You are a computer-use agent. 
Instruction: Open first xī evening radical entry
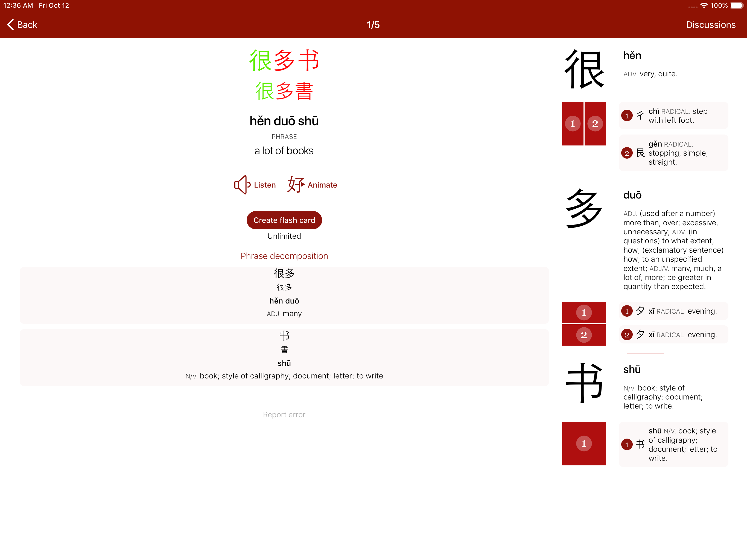[673, 311]
